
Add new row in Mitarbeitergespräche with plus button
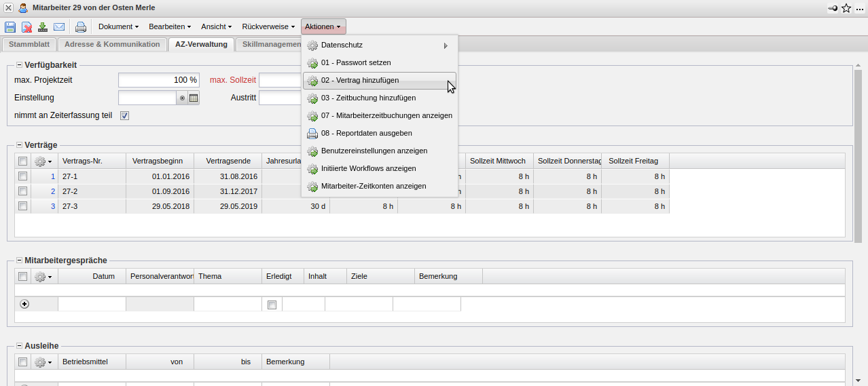point(24,304)
